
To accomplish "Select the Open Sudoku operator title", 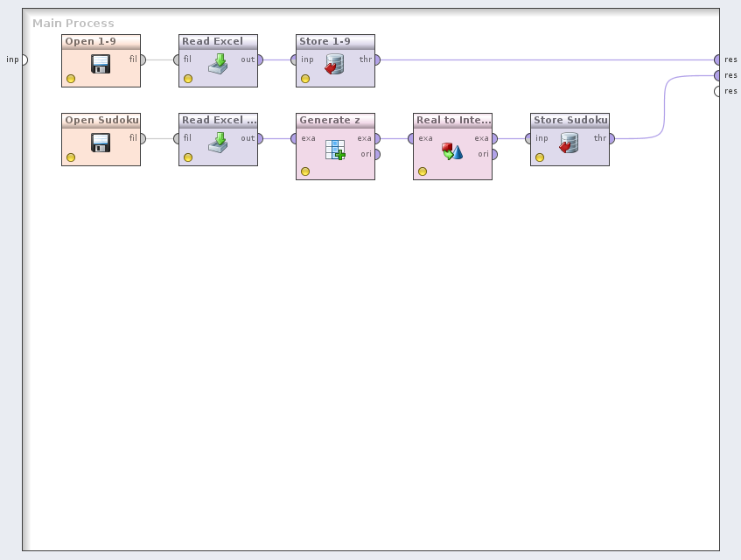I will coord(101,120).
